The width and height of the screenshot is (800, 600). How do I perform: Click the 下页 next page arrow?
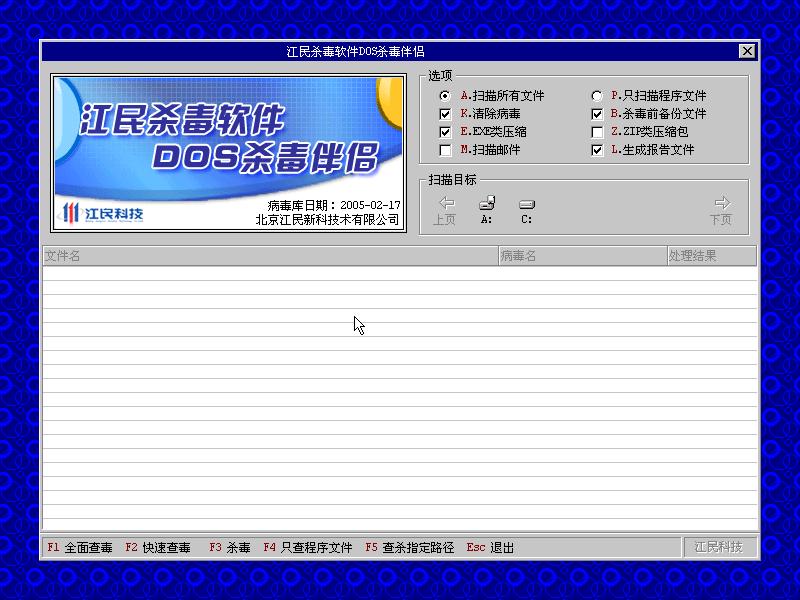(721, 211)
